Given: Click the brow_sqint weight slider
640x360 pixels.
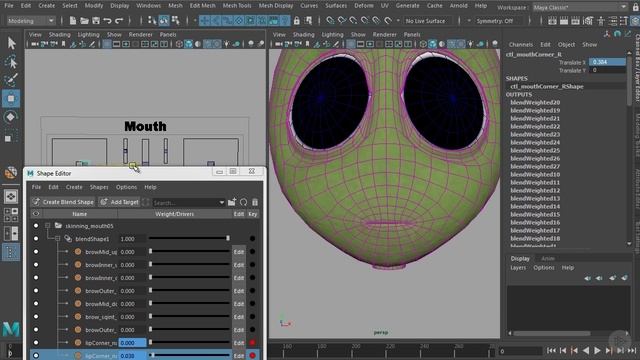Looking at the screenshot, I should [189, 316].
